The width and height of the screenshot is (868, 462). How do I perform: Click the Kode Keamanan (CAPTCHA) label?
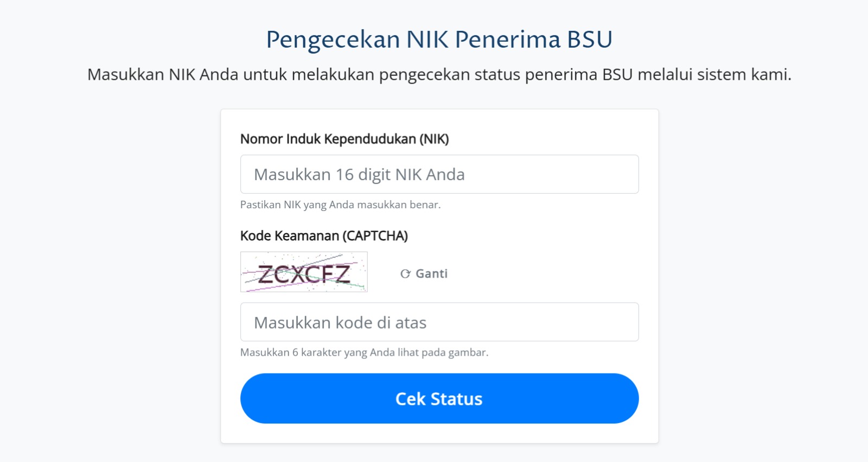[x=324, y=235]
